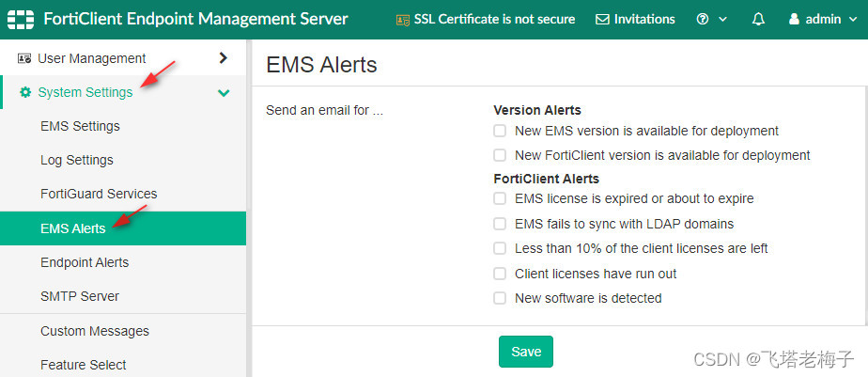The image size is (868, 377).
Task: Click the User Management menu label
Action: [92, 58]
